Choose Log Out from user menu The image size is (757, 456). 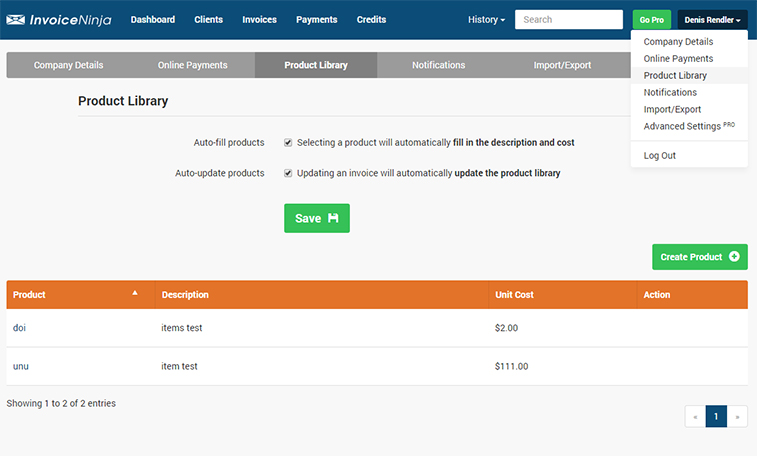click(660, 156)
